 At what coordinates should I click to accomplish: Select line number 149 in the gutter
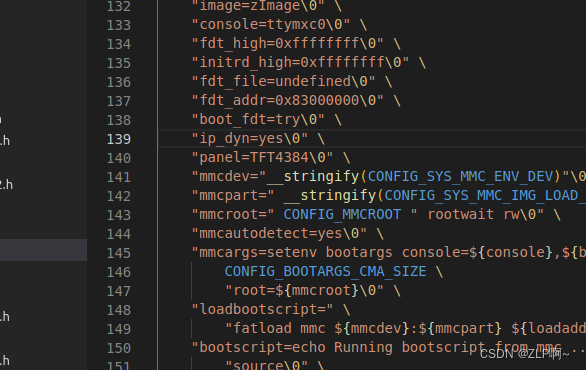119,329
